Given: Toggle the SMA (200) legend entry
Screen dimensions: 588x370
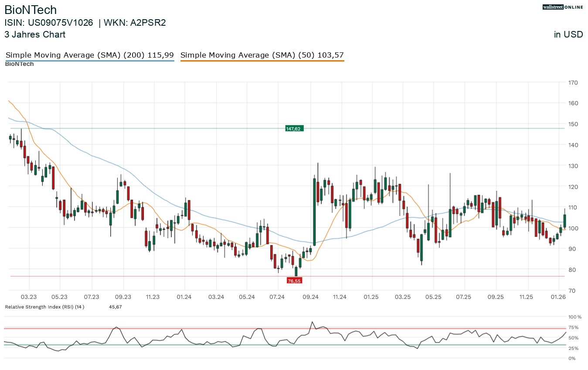Looking at the screenshot, I should (x=89, y=55).
